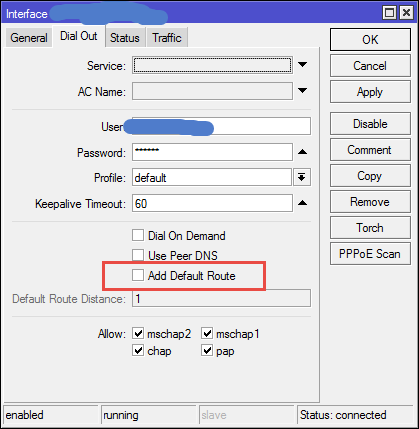Go to the Traffic tab
The width and height of the screenshot is (419, 429).
pos(167,38)
